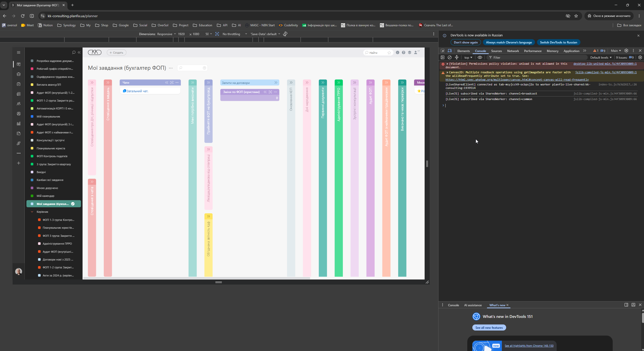Viewport: 644px width, 351px height.
Task: Open the contacts people icon in left rail
Action: tap(18, 104)
